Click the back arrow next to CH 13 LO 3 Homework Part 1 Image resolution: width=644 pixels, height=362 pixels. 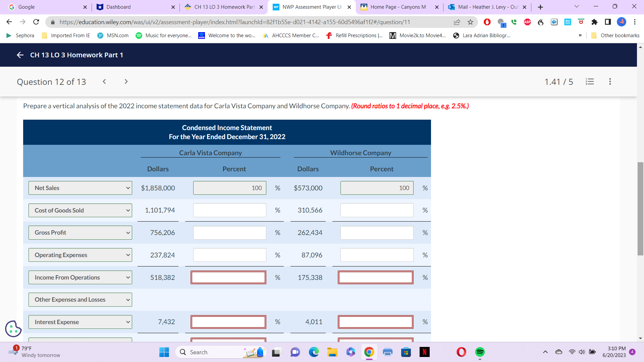point(20,55)
